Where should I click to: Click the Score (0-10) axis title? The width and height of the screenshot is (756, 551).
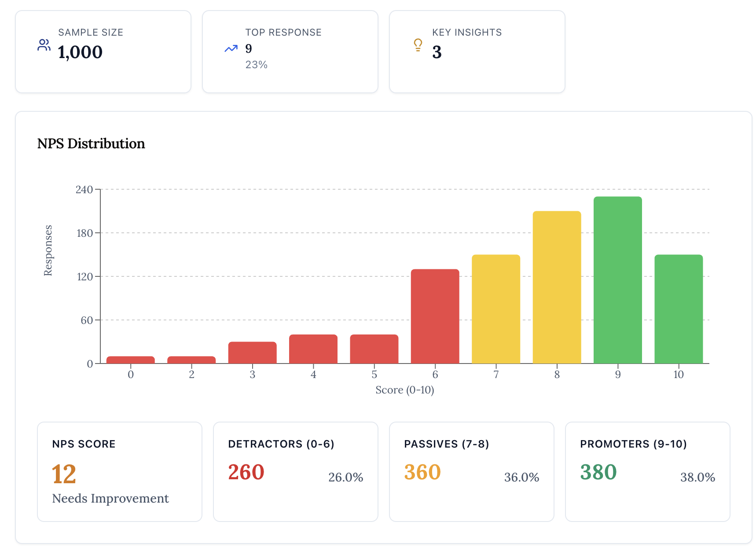405,390
